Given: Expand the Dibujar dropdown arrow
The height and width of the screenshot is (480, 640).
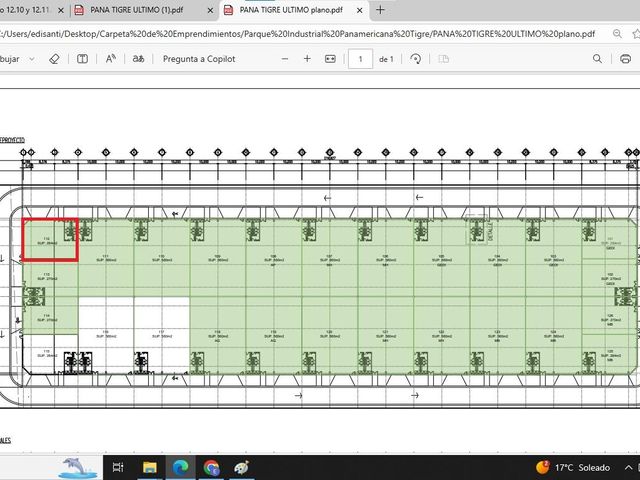Looking at the screenshot, I should pyautogui.click(x=32, y=59).
